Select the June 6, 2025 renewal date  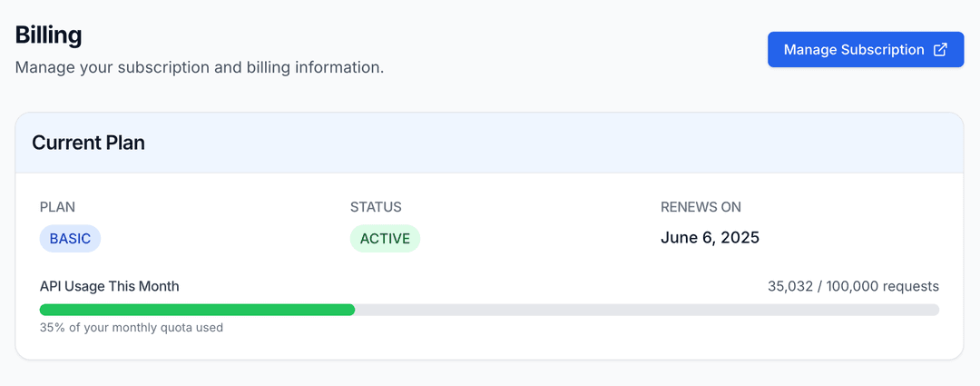710,238
